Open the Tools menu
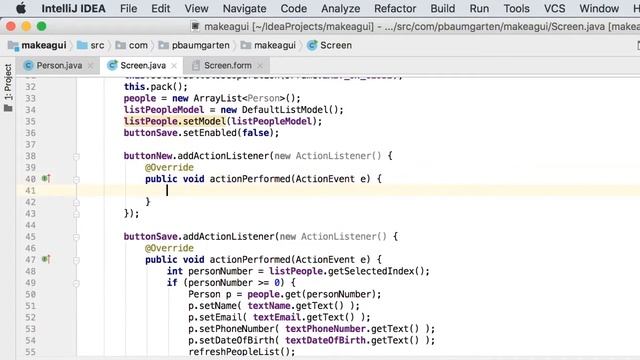Viewport: 640px width, 360px height. [x=516, y=8]
